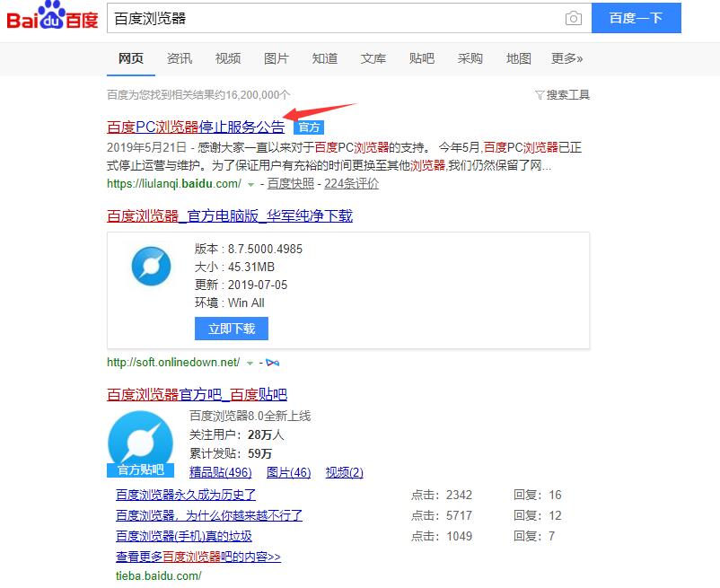Click the https://liulanqi.baidu.com/ URL
Viewport: 720px width, 588px height.
174,184
